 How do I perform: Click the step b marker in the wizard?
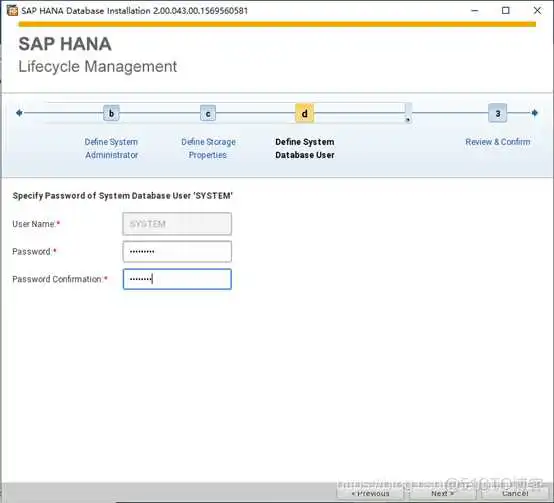111,113
